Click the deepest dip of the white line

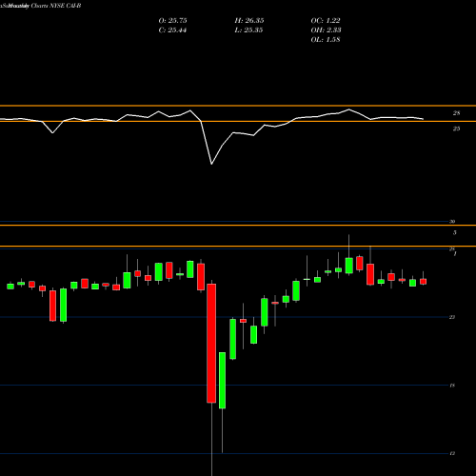pyautogui.click(x=211, y=164)
